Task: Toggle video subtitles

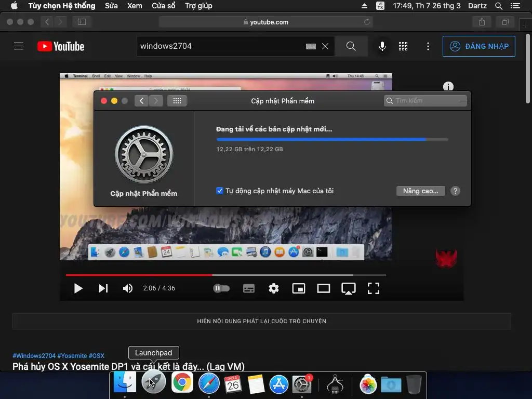Action: [249, 288]
